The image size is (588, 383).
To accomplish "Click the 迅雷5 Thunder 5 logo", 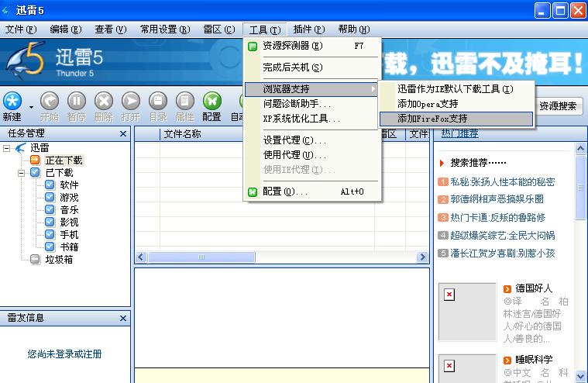I will coord(54,60).
